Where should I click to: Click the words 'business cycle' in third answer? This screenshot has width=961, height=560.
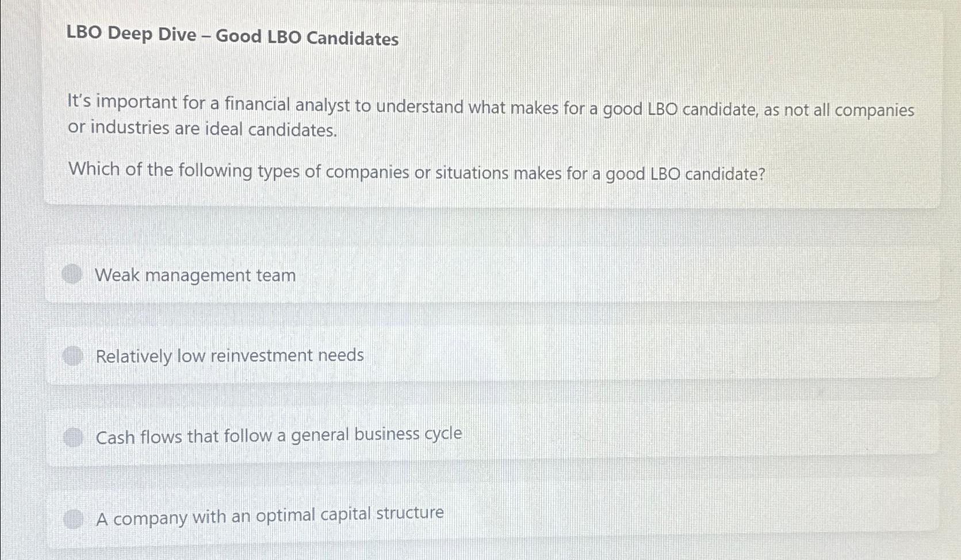(x=408, y=434)
